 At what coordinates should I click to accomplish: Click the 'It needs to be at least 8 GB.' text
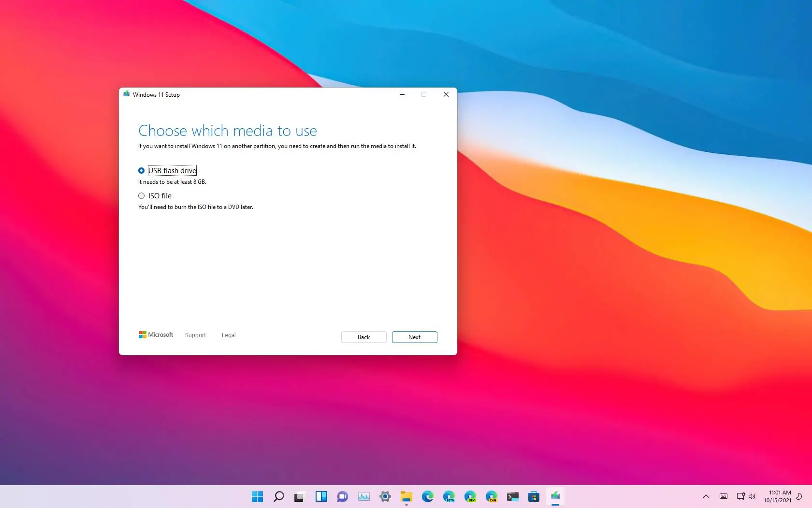172,182
